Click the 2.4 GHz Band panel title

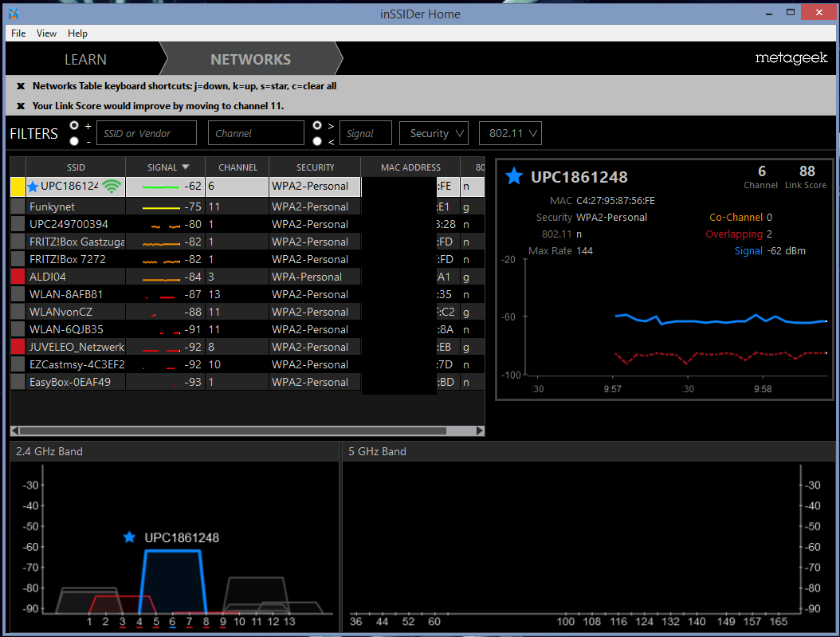49,451
